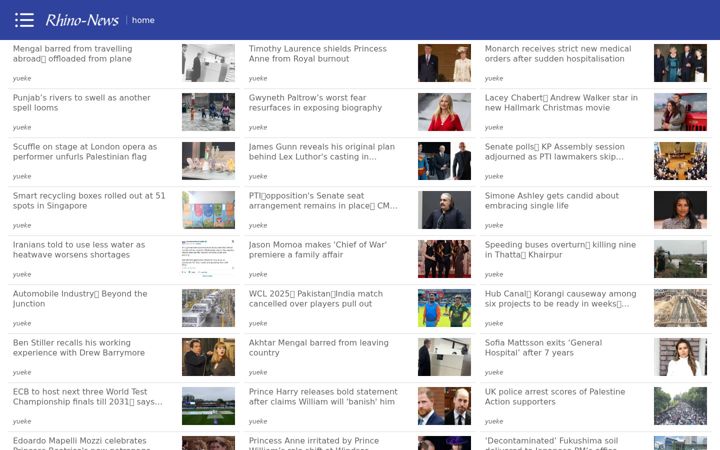Click the Jason Momoa premiere family photo
This screenshot has width=720, height=450.
[444, 259]
